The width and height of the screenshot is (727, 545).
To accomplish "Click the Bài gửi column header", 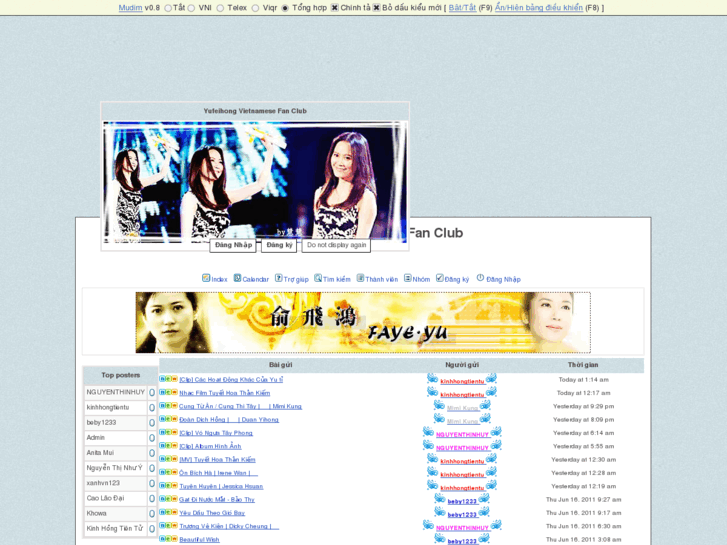I will click(281, 365).
